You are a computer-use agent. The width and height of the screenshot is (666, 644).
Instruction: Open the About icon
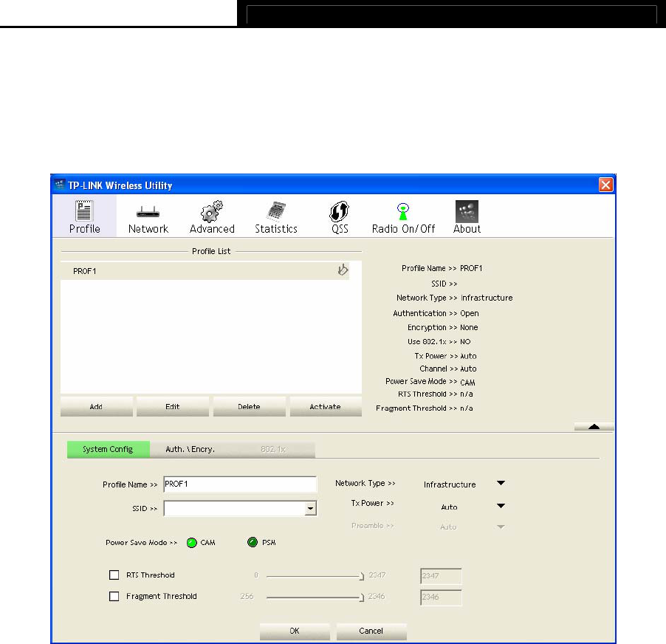(467, 211)
